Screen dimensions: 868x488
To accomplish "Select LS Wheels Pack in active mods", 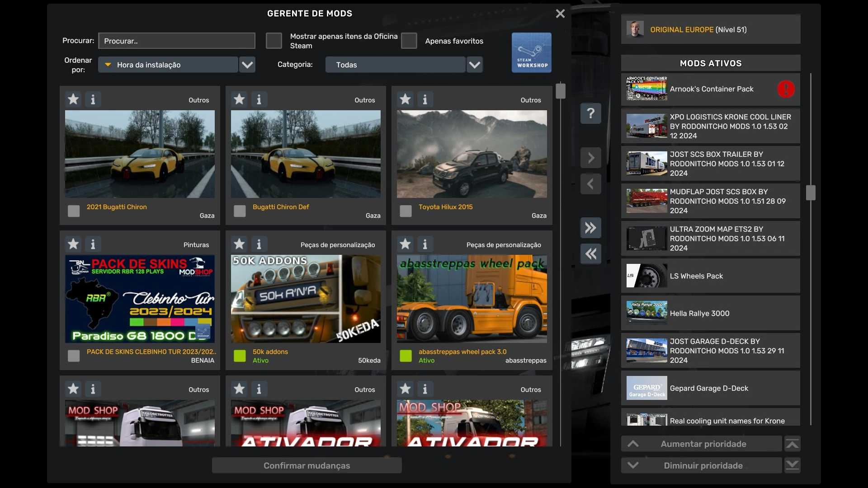I will point(710,276).
